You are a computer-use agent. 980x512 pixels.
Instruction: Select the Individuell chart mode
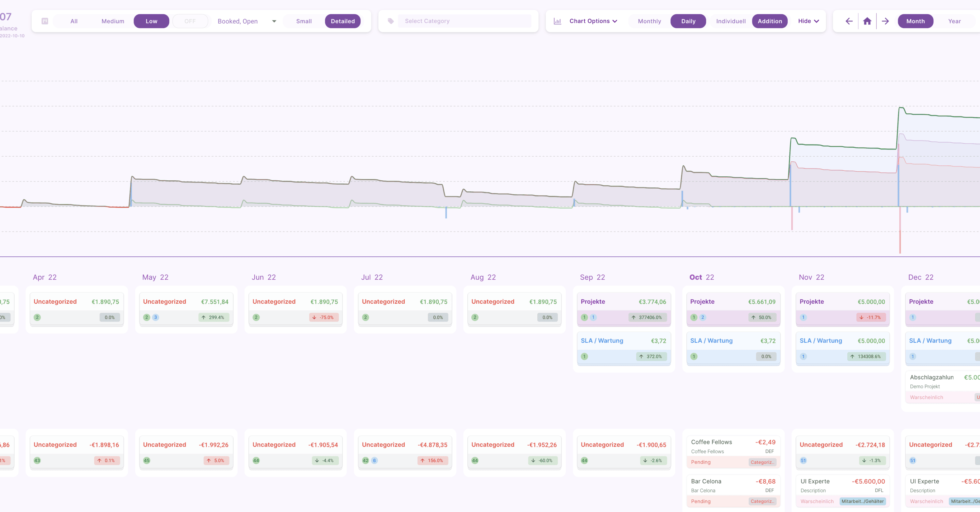(x=730, y=21)
